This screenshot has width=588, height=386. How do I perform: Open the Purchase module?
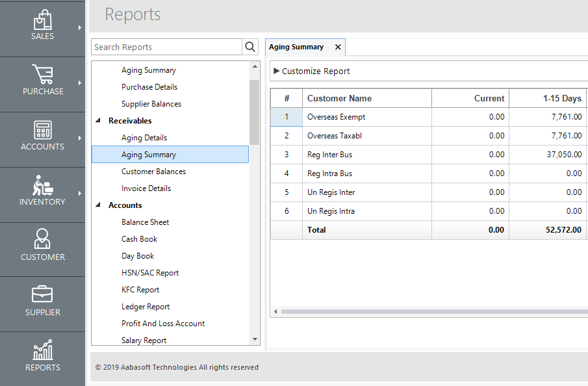coord(42,81)
